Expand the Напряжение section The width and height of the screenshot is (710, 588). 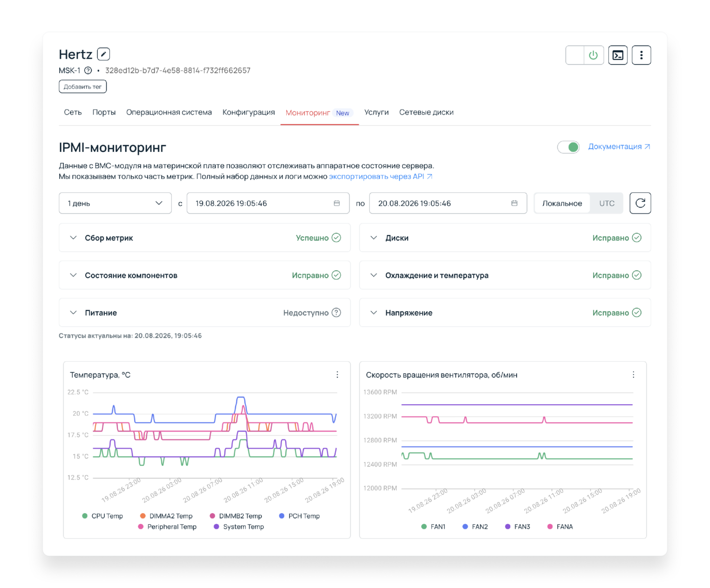click(373, 313)
